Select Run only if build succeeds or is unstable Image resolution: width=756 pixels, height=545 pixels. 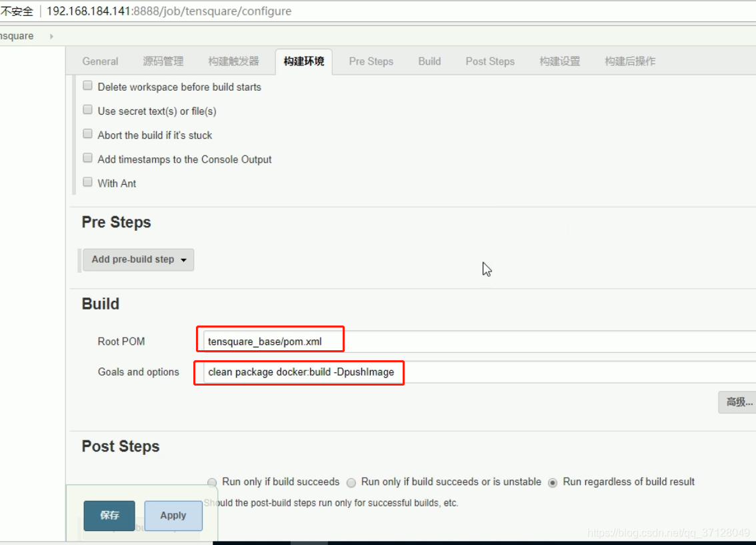351,482
